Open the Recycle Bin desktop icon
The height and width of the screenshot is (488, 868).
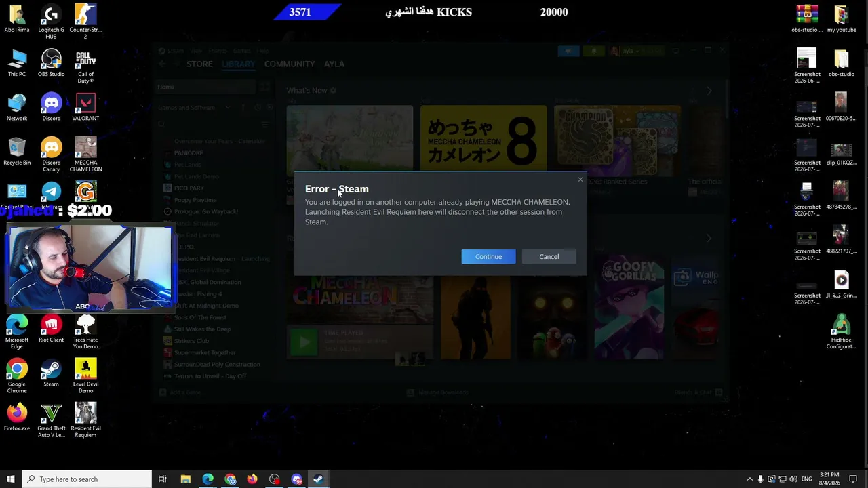[17, 152]
